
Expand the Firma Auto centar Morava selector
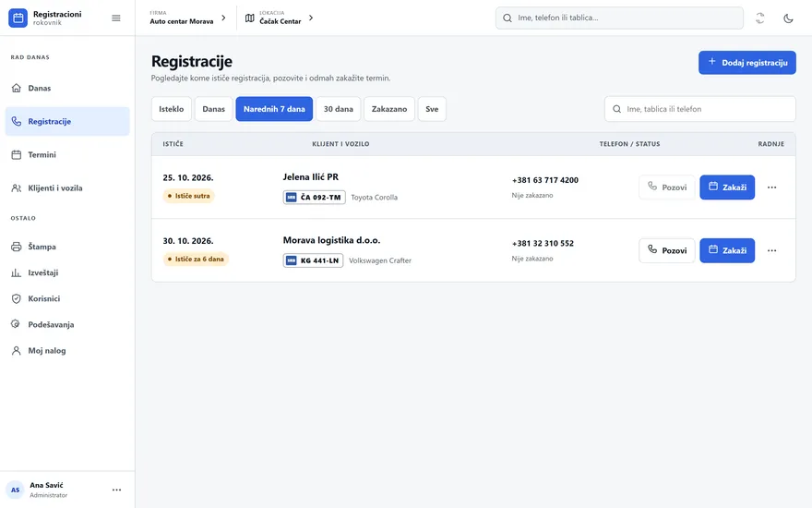(188, 18)
